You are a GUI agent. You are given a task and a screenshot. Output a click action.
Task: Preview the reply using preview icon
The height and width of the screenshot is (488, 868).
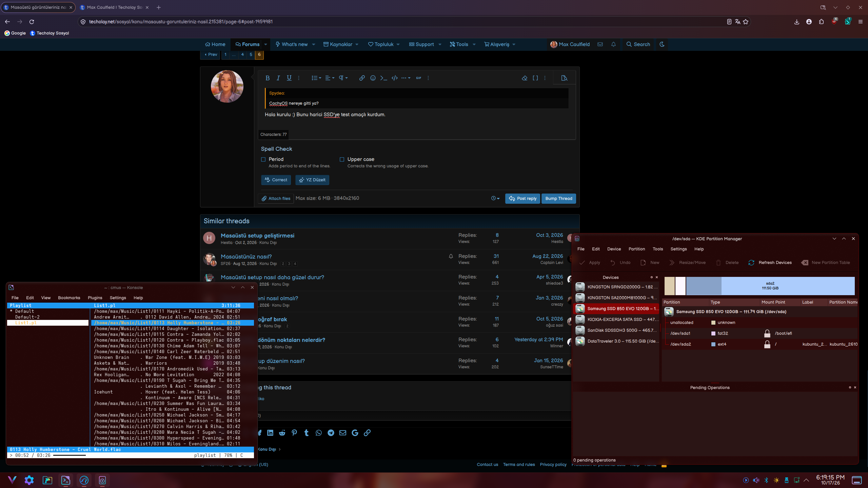[x=564, y=78]
